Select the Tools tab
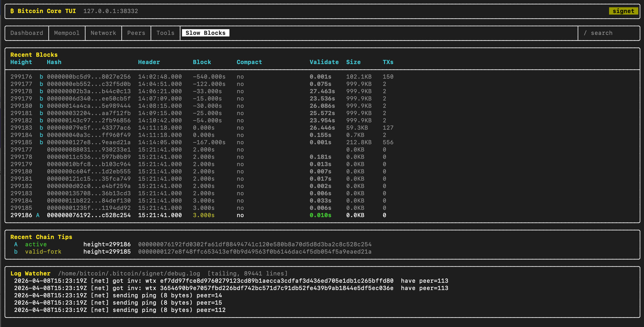The height and width of the screenshot is (327, 644). pos(165,33)
